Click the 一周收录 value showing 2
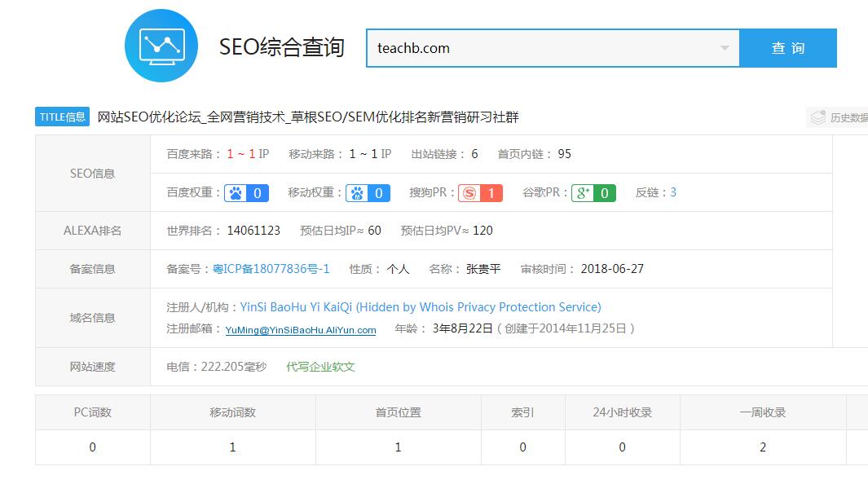 (x=763, y=447)
